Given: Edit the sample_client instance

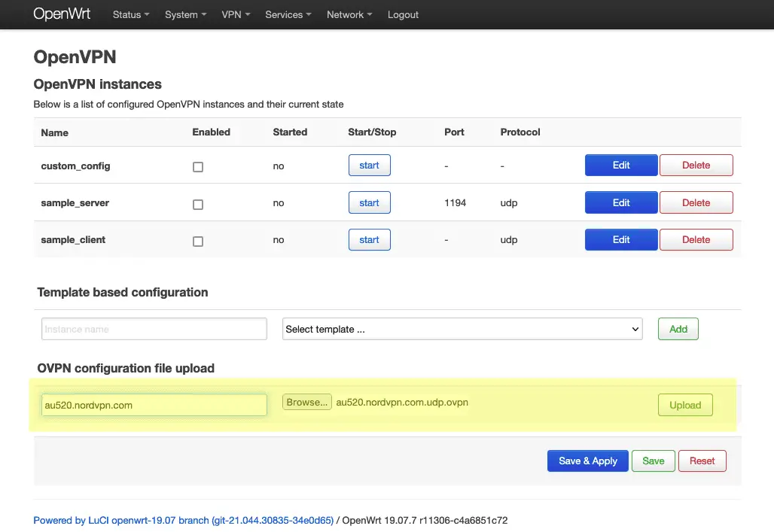Looking at the screenshot, I should tap(621, 239).
